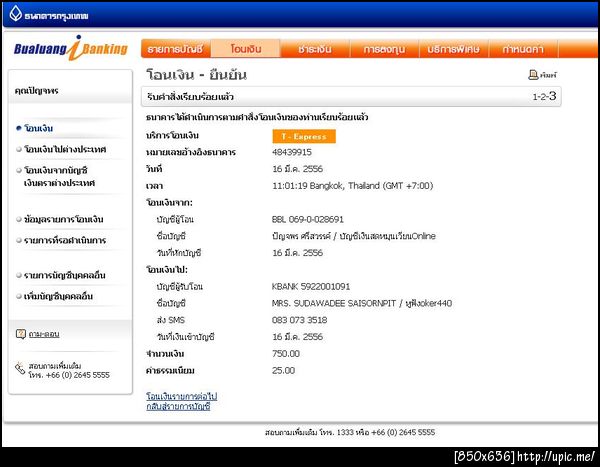Click the Bangkok Bank logo icon
The image size is (600, 467).
16,14
